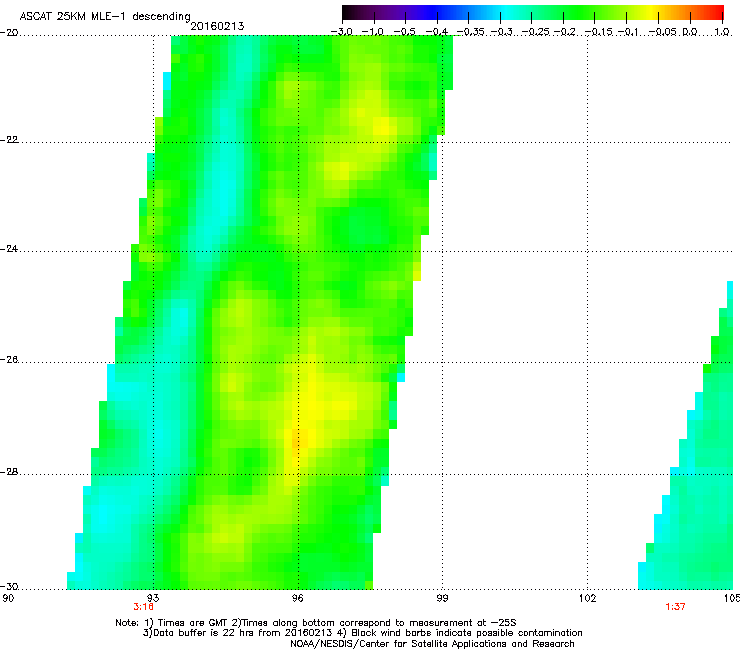Click the "96" longitude axis label
This screenshot has height=650, width=740.
click(298, 599)
